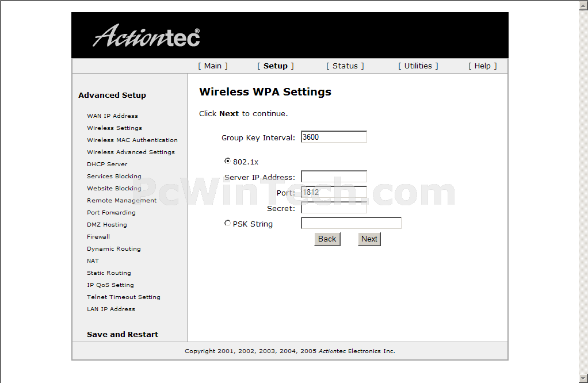
Task: Focus the Secret input field
Action: click(334, 208)
